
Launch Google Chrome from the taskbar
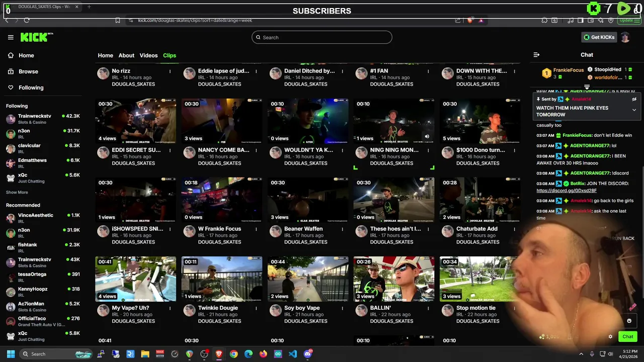[233, 354]
